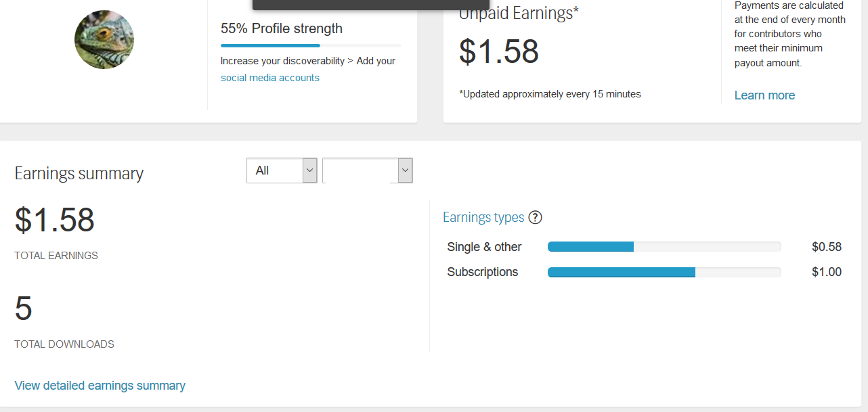Click the Single & other earnings bar
The image size is (868, 412).
pyautogui.click(x=664, y=247)
